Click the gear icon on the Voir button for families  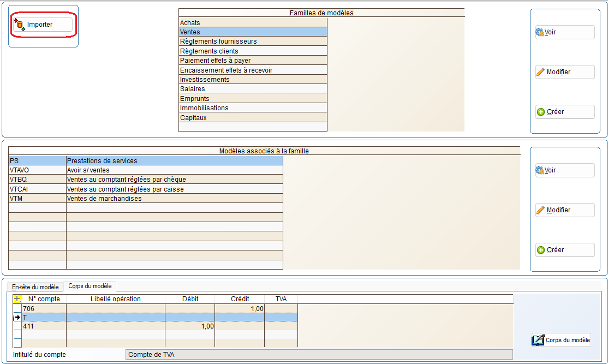[540, 32]
